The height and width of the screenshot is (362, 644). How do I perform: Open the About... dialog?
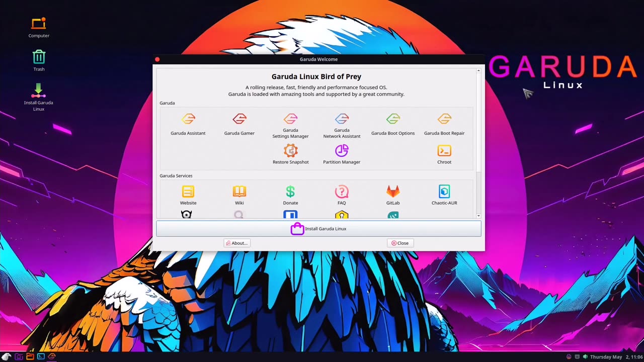[236, 243]
